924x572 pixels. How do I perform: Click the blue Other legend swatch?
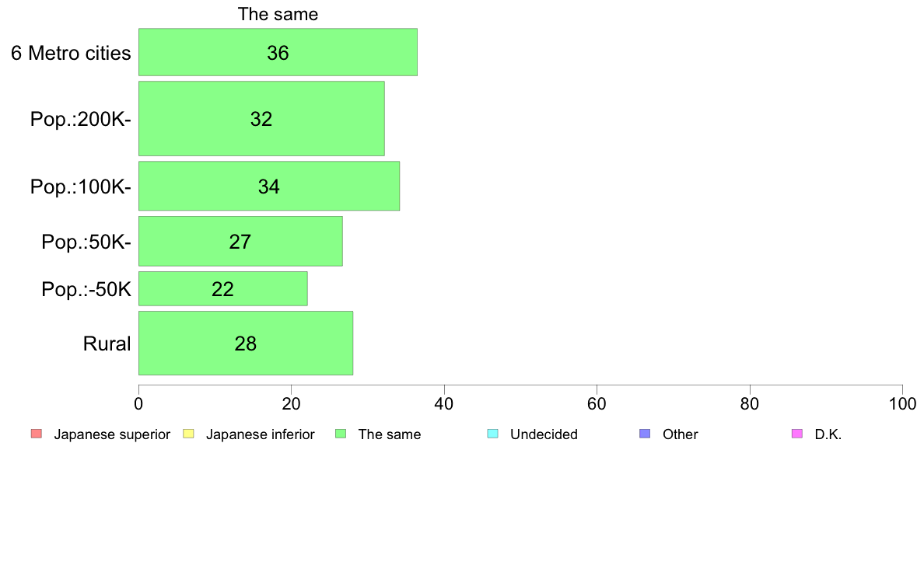[x=645, y=434]
